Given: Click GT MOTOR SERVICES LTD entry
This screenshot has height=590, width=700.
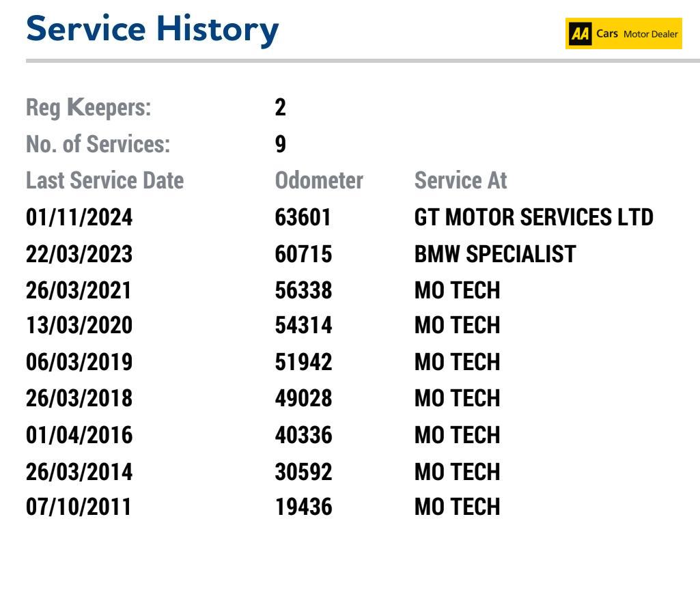Looking at the screenshot, I should 533,217.
